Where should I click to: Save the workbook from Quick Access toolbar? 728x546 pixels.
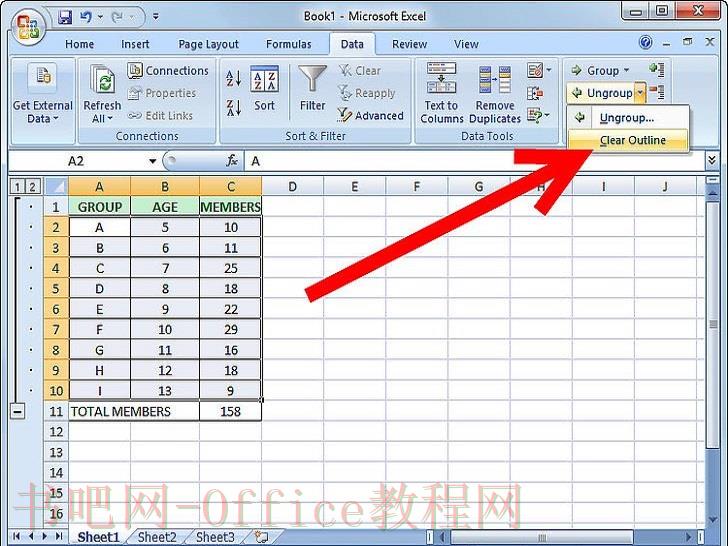[65, 18]
